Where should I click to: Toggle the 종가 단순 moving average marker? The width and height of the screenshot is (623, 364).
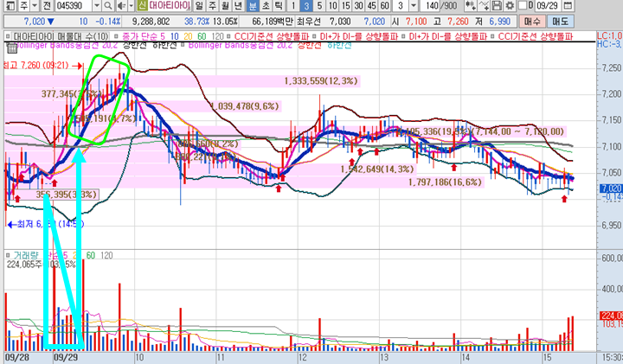[x=116, y=36]
